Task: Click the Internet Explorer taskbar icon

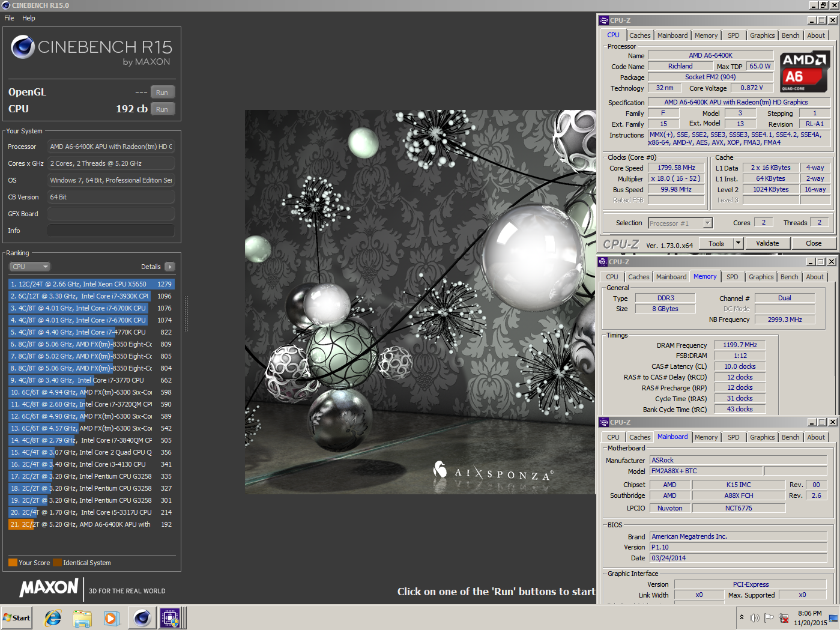Action: point(53,617)
